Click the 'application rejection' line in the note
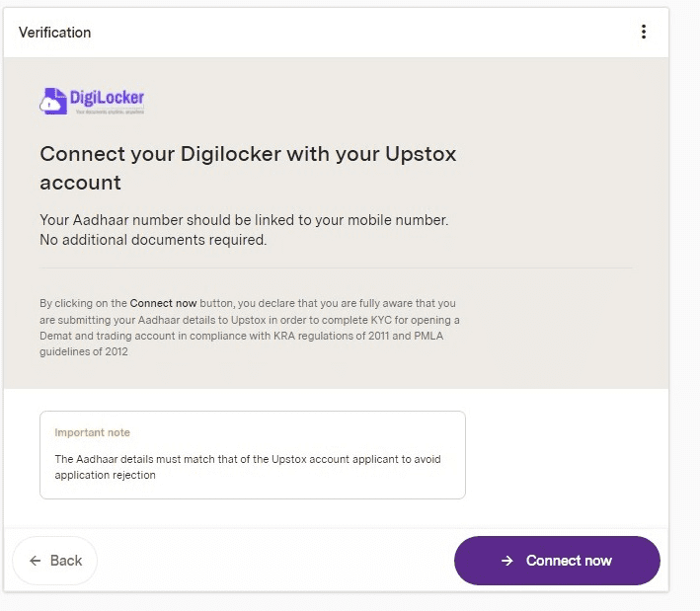Viewport: 700px width, 611px height. point(105,475)
